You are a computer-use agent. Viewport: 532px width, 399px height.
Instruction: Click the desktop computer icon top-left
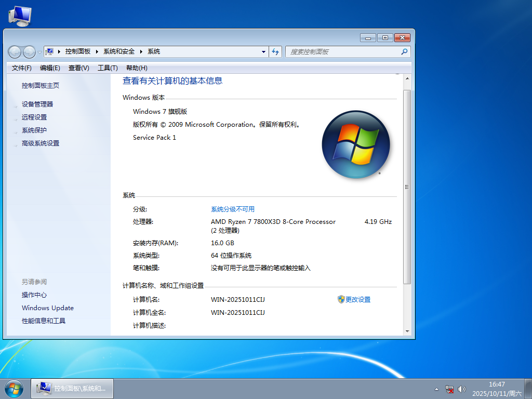tap(19, 15)
